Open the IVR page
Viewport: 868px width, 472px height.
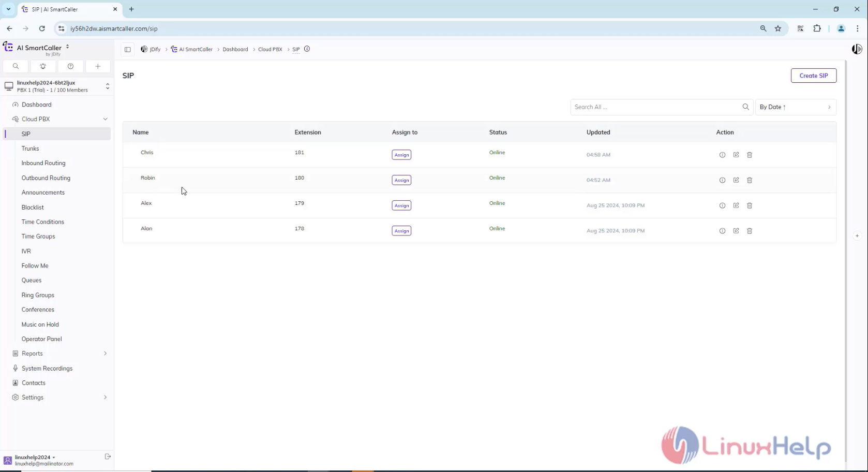[26, 251]
